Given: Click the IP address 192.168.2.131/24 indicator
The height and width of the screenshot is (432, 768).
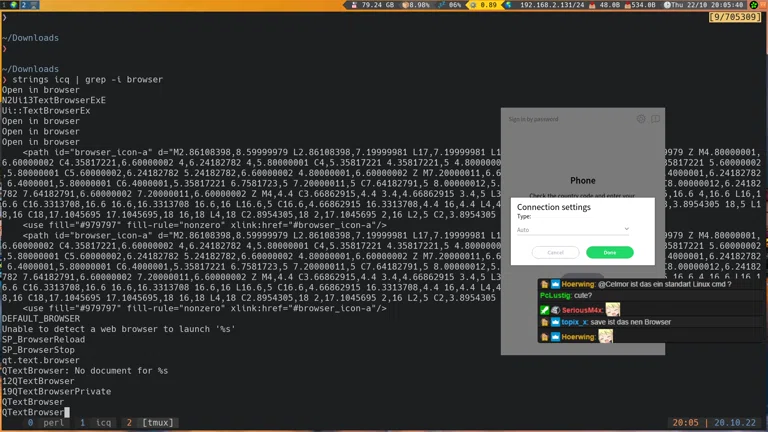Looking at the screenshot, I should pos(551,5).
